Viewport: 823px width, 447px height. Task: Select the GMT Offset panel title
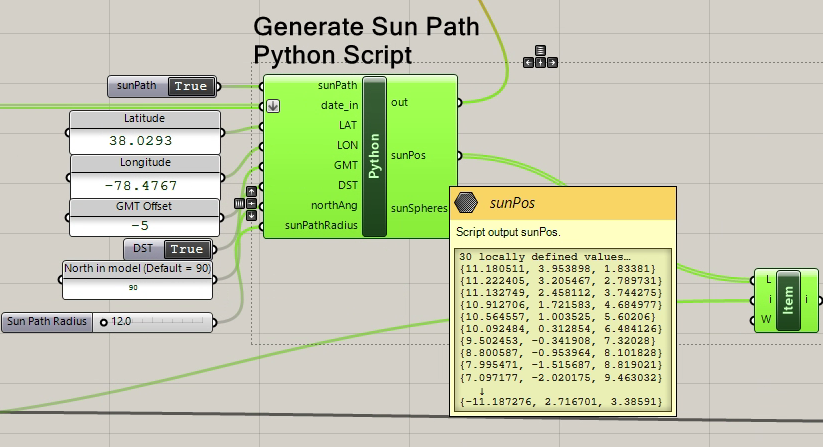coord(144,206)
